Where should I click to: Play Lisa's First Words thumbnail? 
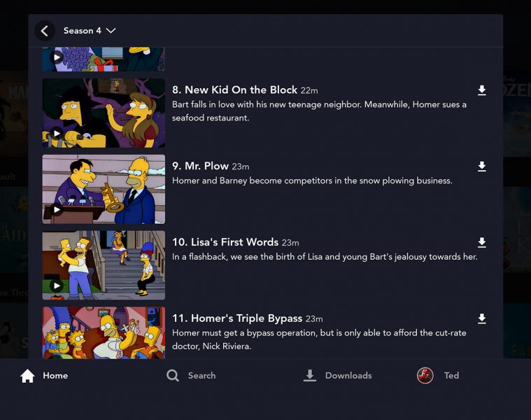[x=104, y=265]
